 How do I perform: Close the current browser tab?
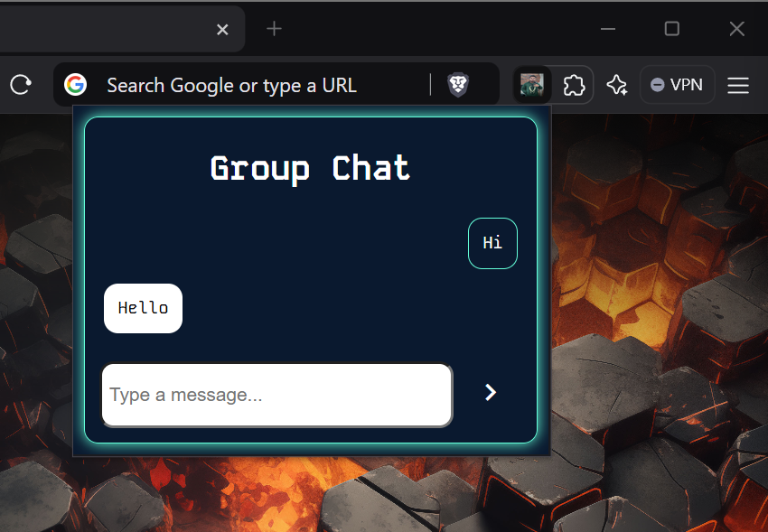[222, 30]
